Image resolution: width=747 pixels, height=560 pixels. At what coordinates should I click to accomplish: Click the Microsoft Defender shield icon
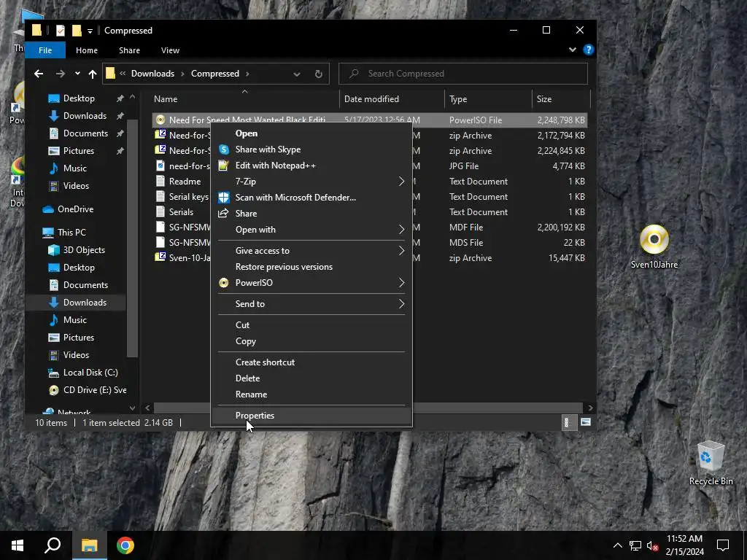point(223,198)
